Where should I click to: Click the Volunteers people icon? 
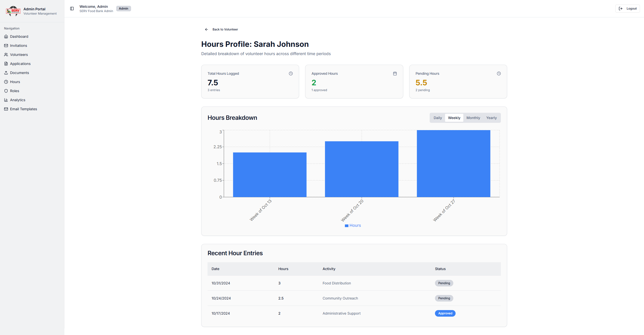(6, 55)
